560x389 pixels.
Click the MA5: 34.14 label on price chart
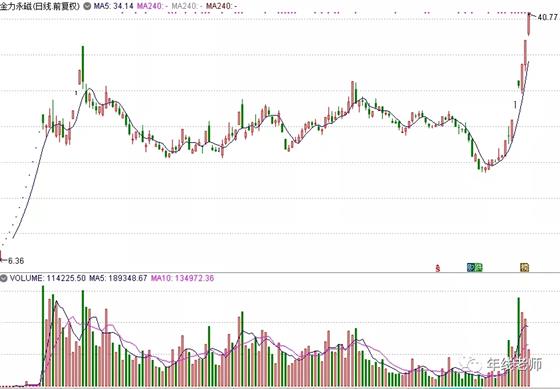pos(114,6)
